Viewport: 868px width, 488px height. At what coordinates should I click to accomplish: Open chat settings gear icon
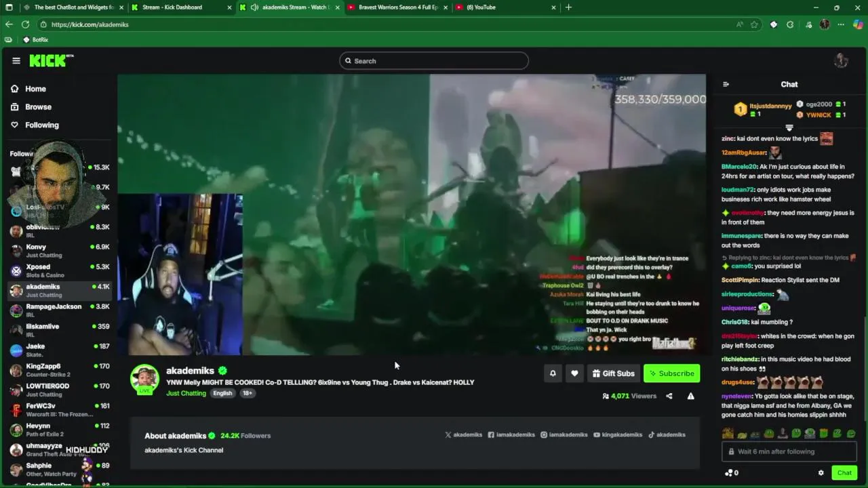coord(821,473)
